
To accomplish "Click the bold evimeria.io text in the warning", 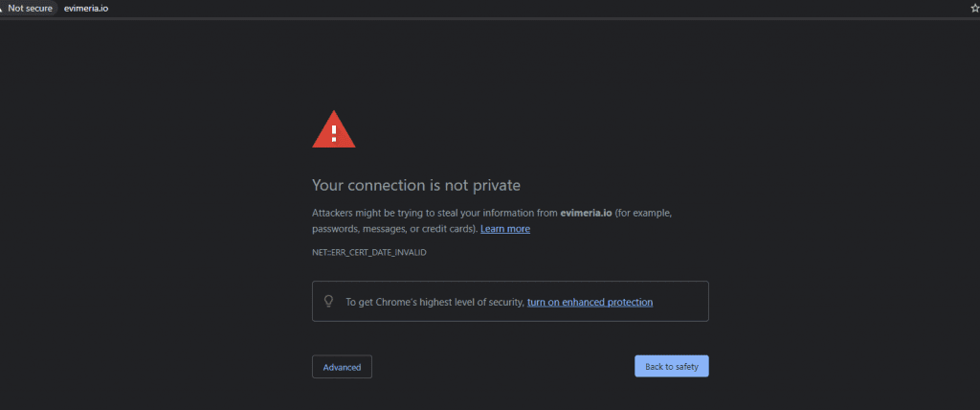I will (587, 213).
